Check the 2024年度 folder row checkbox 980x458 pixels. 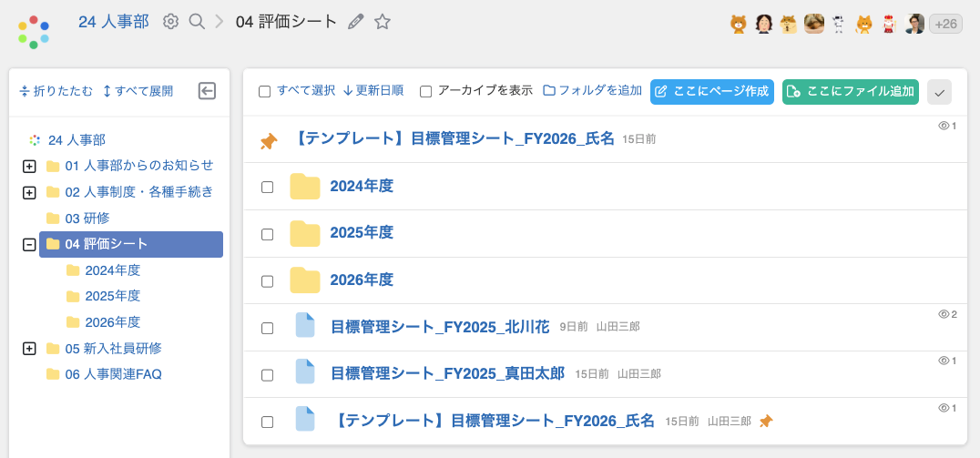(x=267, y=187)
